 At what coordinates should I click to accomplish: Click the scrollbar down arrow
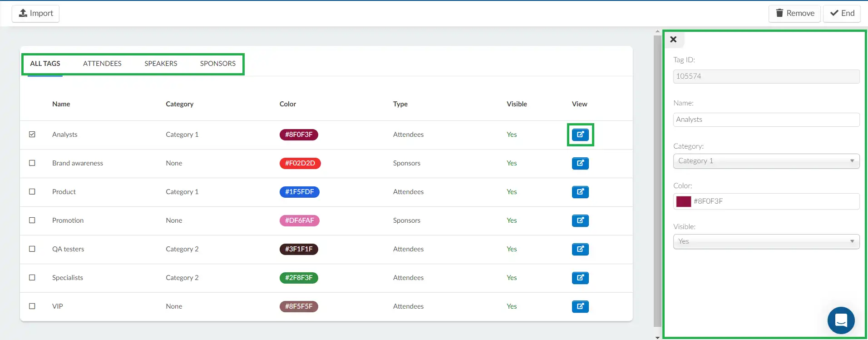click(x=657, y=337)
